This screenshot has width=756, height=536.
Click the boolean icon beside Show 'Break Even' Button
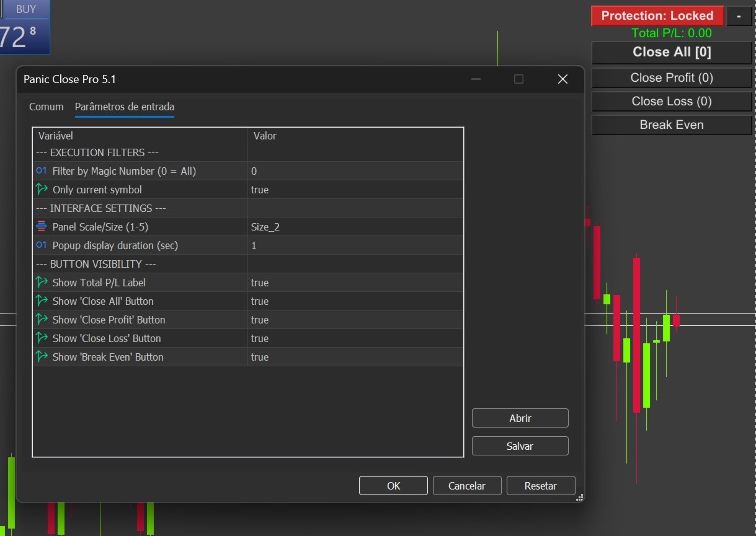click(42, 356)
